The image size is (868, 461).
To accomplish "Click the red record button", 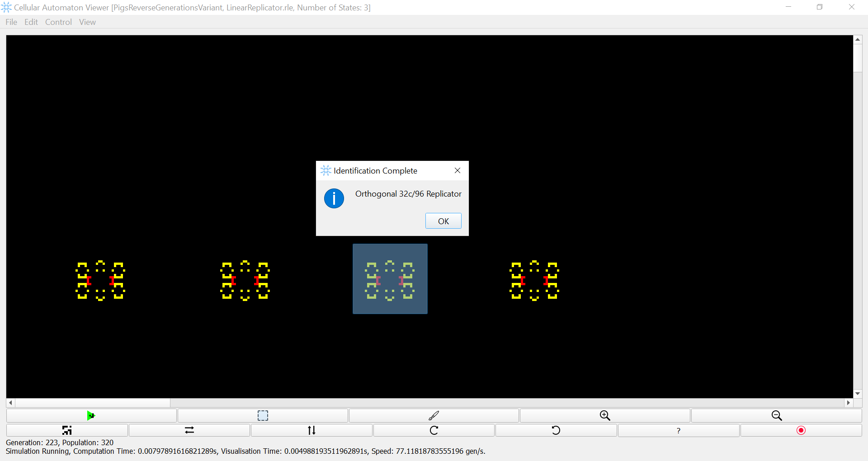I will tap(801, 430).
